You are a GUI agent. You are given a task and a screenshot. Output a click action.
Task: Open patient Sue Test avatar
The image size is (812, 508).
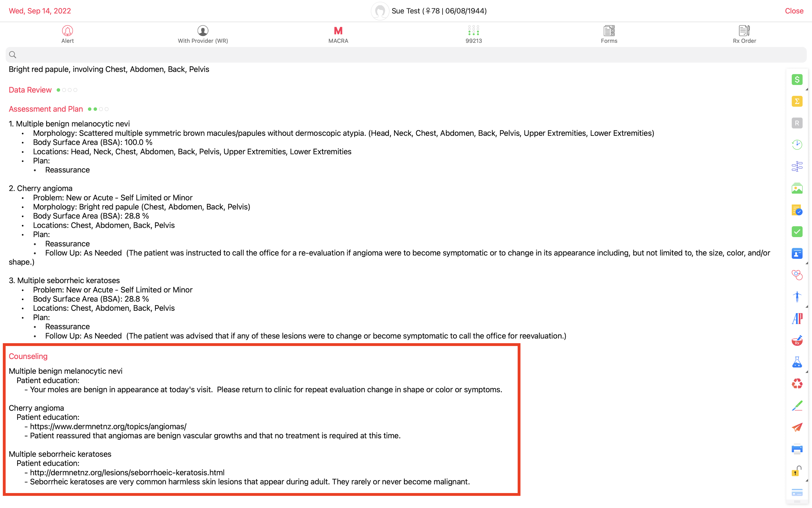click(x=380, y=11)
